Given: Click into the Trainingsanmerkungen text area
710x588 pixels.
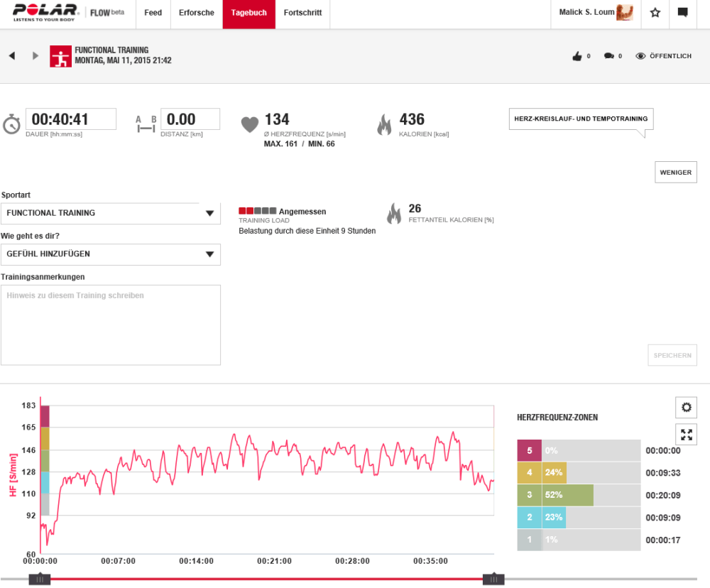Looking at the screenshot, I should 111,325.
